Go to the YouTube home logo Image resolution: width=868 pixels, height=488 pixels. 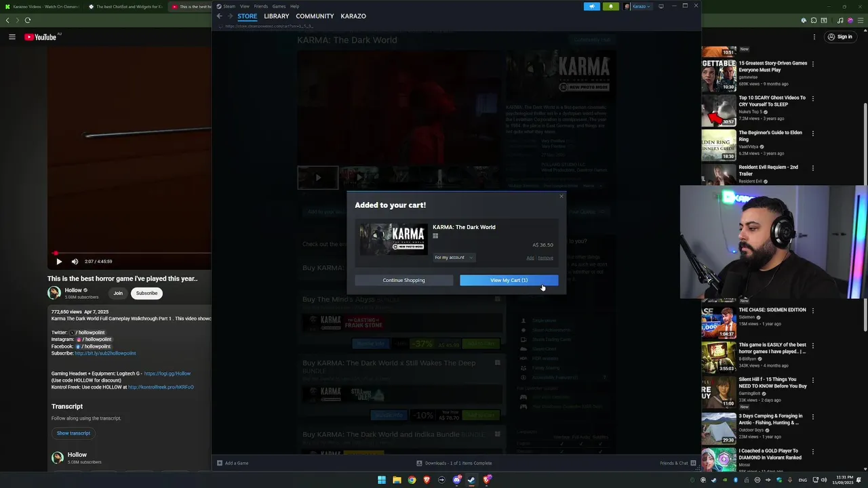pos(41,37)
